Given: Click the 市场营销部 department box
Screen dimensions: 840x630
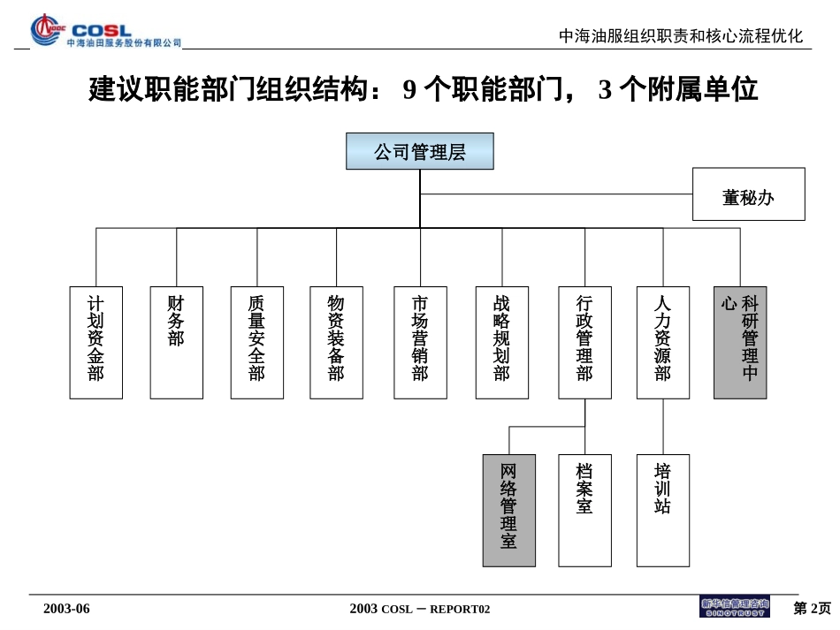Looking at the screenshot, I should (420, 343).
